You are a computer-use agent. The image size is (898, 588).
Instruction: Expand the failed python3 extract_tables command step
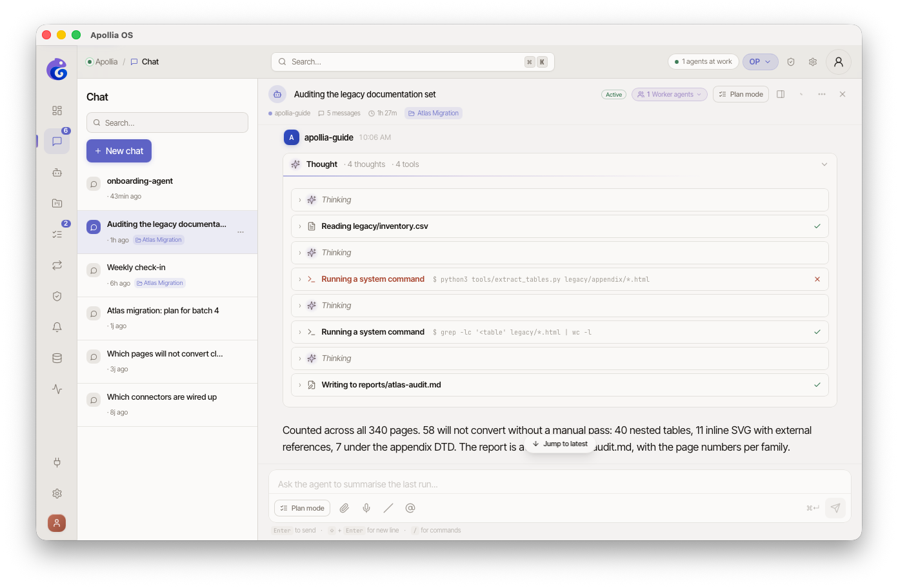(560, 279)
